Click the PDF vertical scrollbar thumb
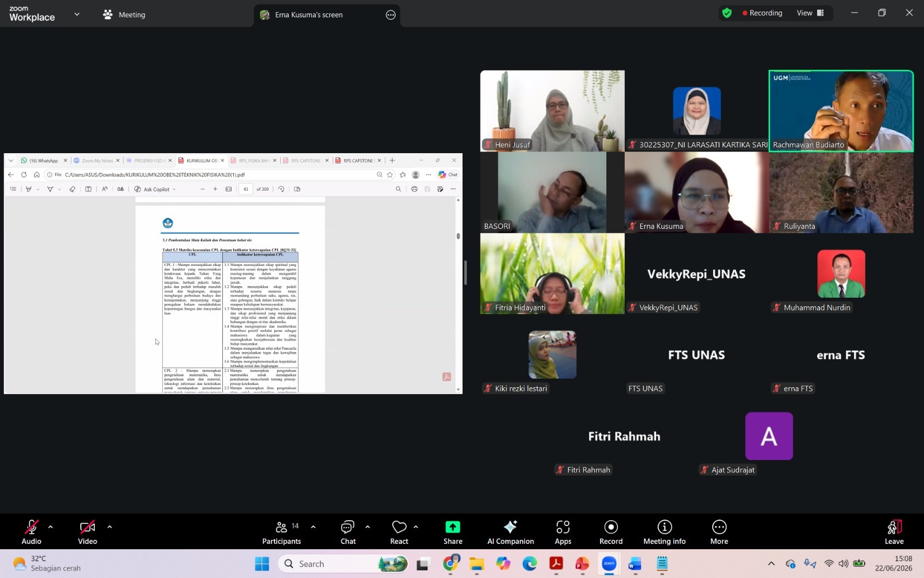The width and height of the screenshot is (924, 578). [458, 236]
